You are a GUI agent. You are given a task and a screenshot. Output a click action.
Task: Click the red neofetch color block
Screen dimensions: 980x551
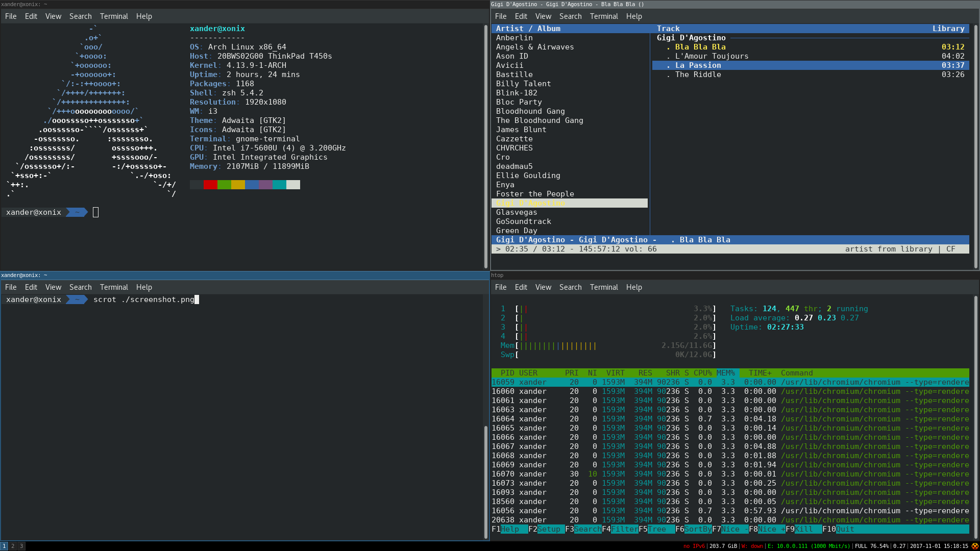click(210, 185)
